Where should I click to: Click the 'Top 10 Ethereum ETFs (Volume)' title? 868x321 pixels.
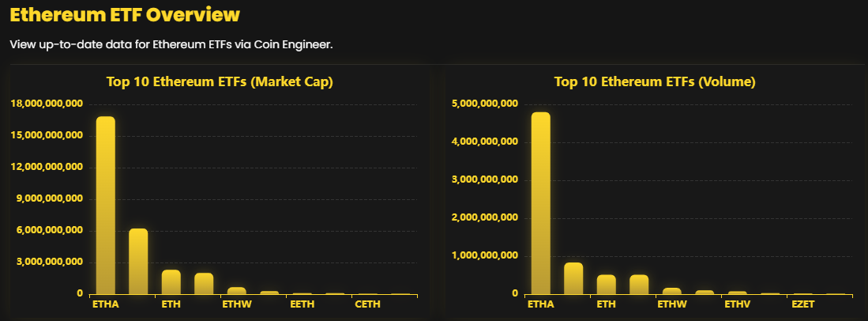[655, 81]
